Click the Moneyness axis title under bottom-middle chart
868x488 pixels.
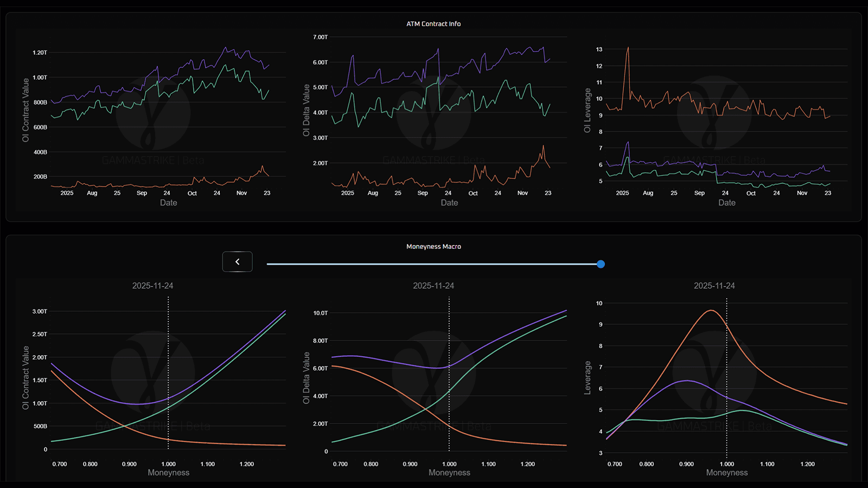tap(449, 473)
